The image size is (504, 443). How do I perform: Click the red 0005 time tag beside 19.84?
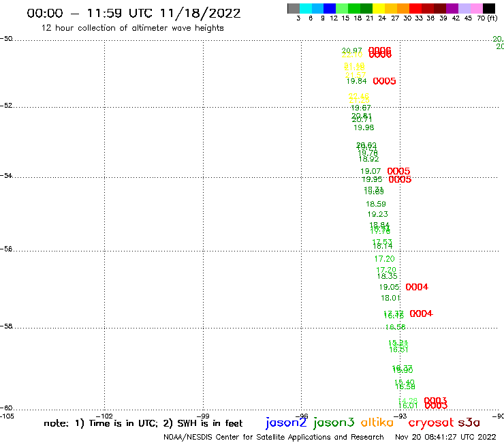384,81
